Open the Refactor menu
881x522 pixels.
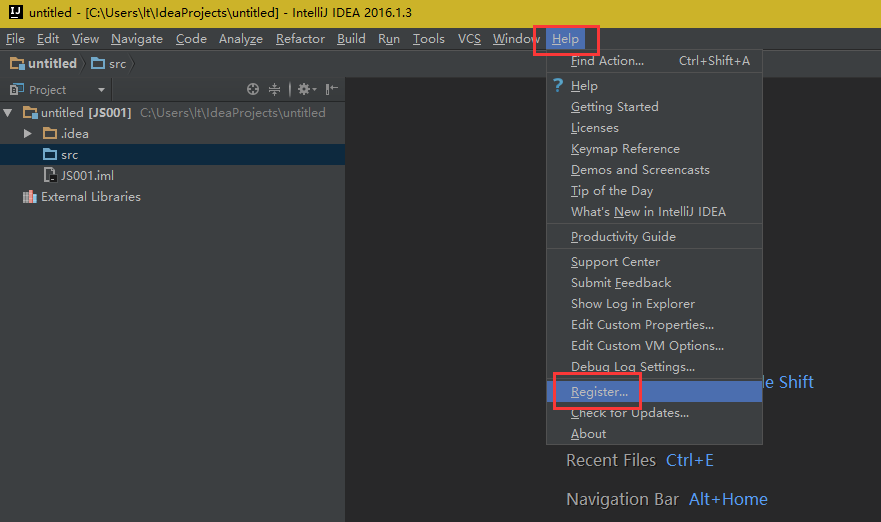pos(300,39)
